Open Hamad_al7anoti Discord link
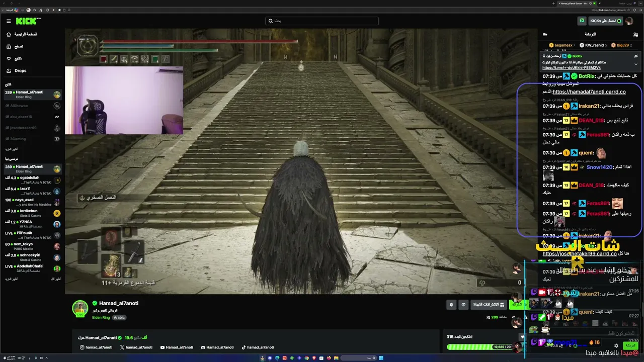 click(x=217, y=347)
